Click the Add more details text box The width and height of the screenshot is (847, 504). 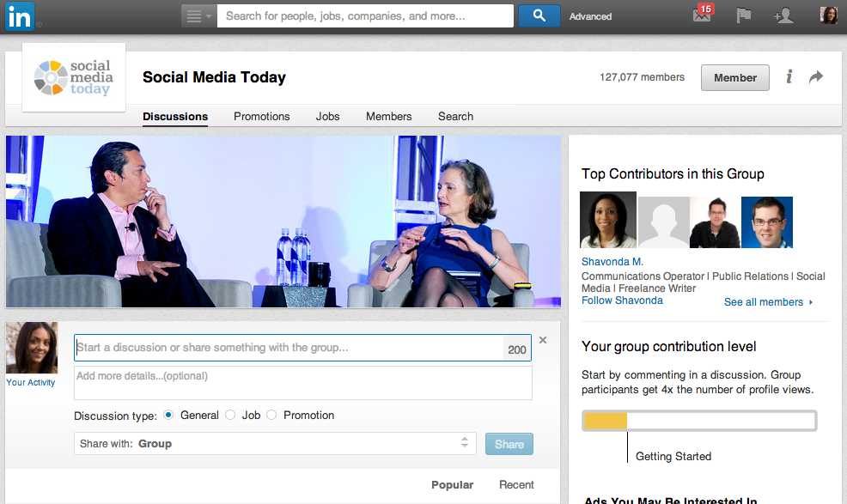pos(303,383)
